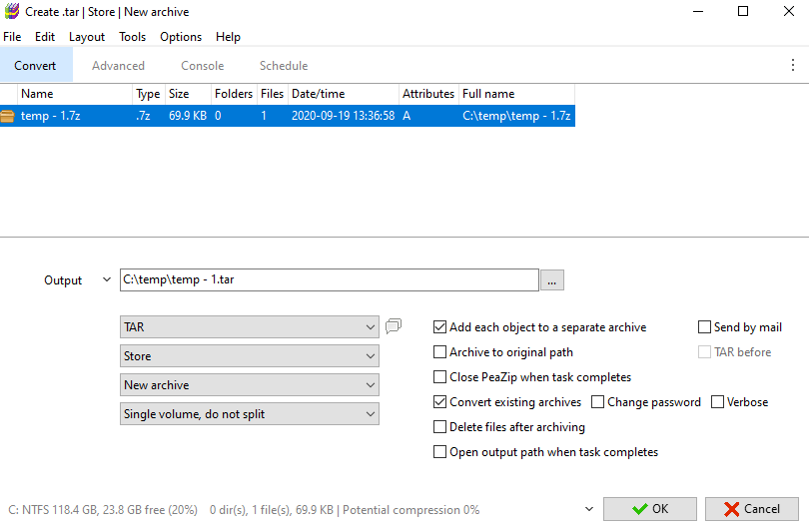809x532 pixels.
Task: Open the TAR archive format dropdown
Action: (x=250, y=327)
